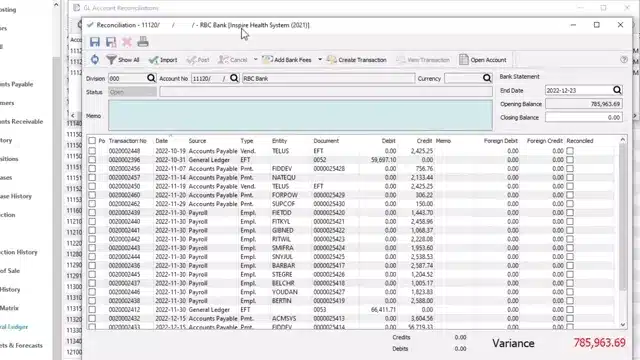Sort by Debit column header
640x360 pixels.
point(388,141)
